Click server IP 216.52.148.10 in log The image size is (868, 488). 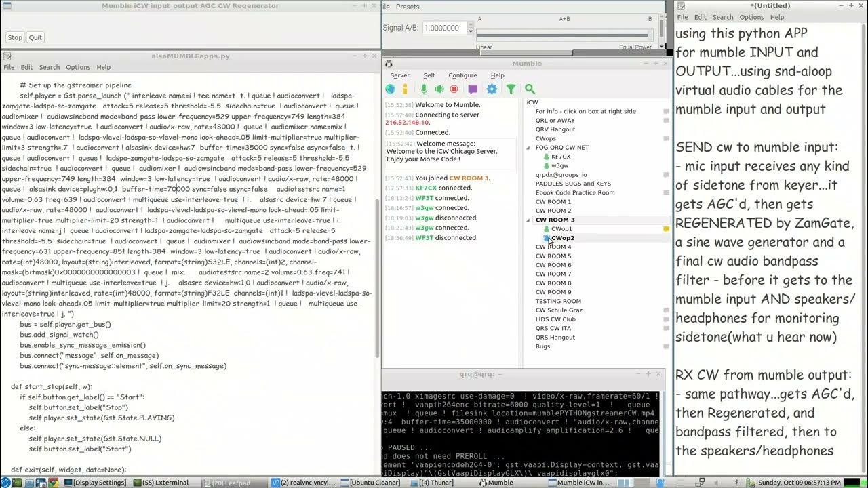[408, 123]
